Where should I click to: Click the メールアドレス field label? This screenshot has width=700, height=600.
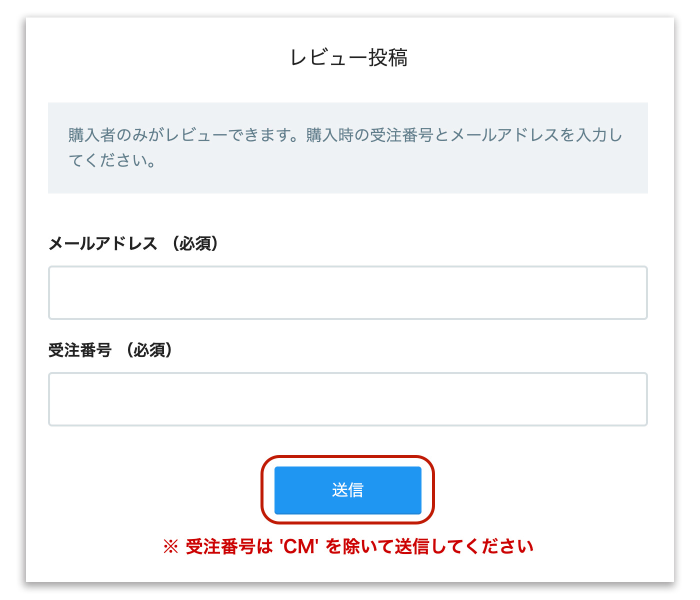point(103,243)
